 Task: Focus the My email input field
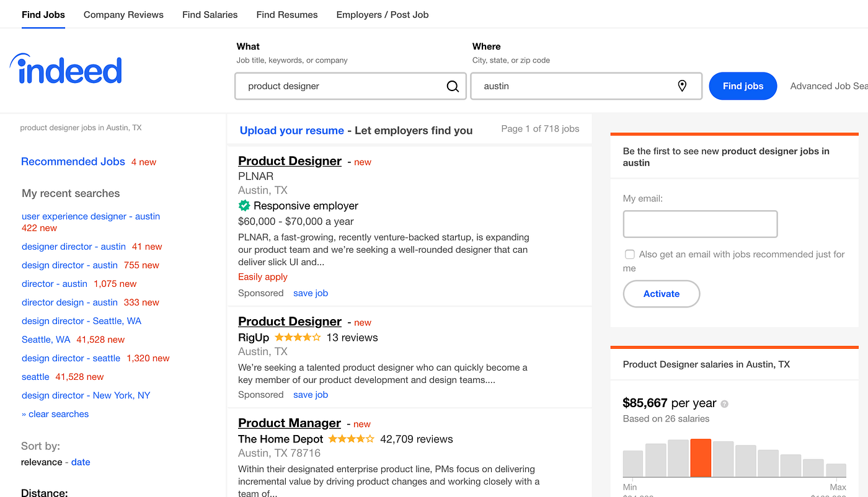[x=700, y=224]
